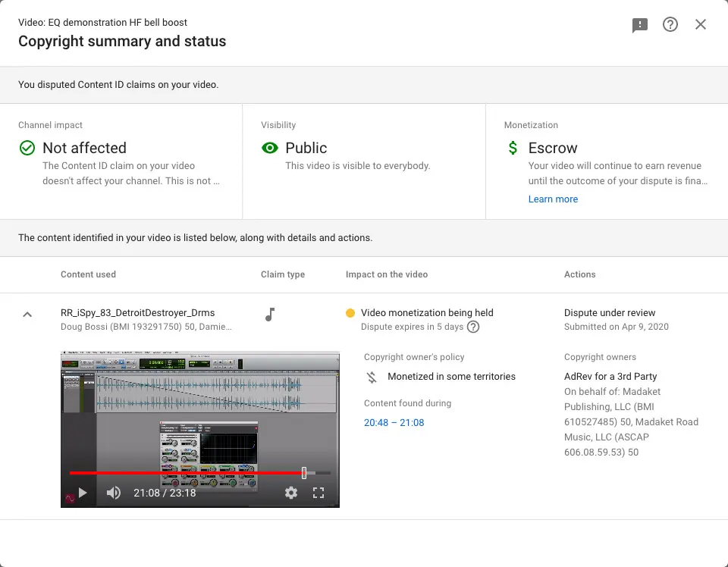Enter fullscreen on the video player
This screenshot has height=567, width=728.
(318, 493)
